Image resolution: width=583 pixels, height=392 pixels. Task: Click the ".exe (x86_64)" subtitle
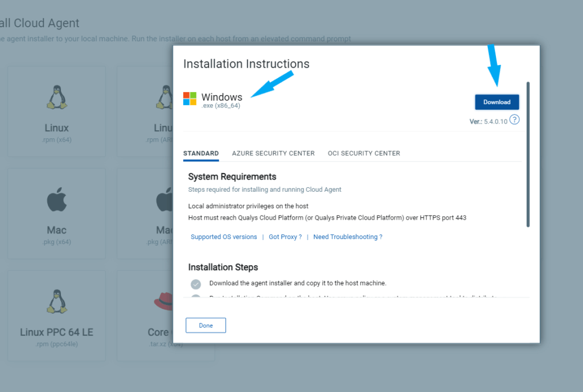pos(220,105)
